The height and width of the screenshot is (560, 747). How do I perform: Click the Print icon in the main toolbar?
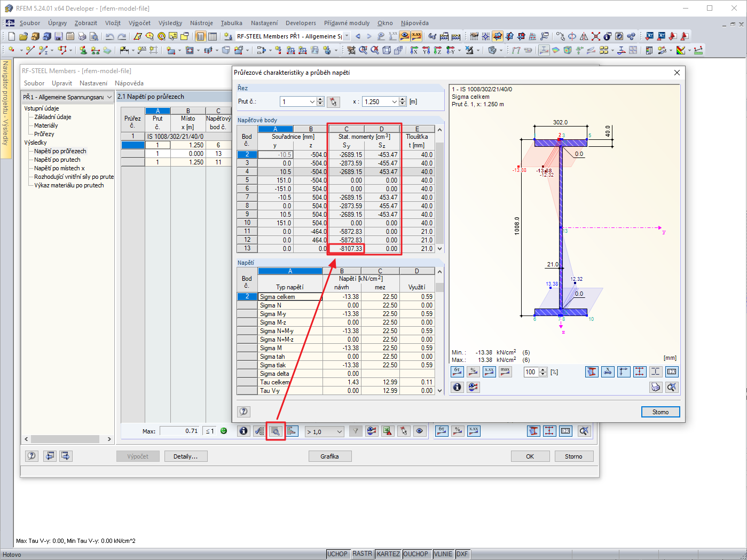(82, 36)
